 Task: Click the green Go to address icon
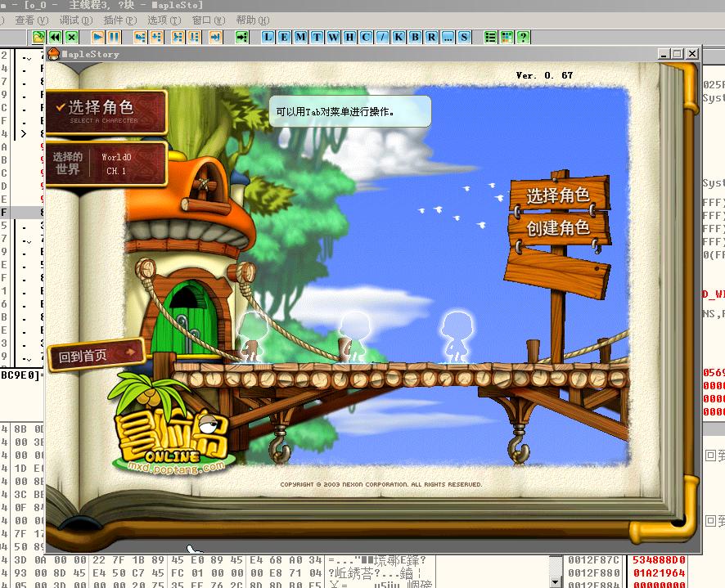[242, 37]
